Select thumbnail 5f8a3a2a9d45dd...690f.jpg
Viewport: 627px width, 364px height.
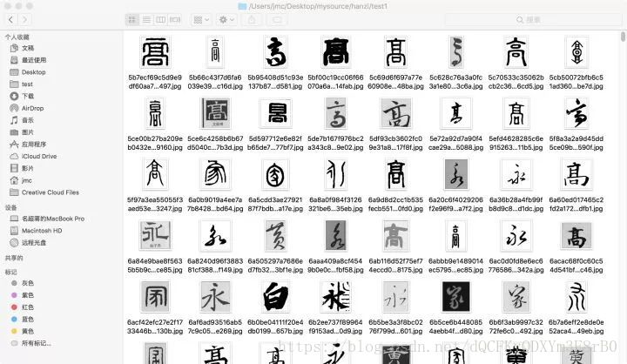click(576, 113)
